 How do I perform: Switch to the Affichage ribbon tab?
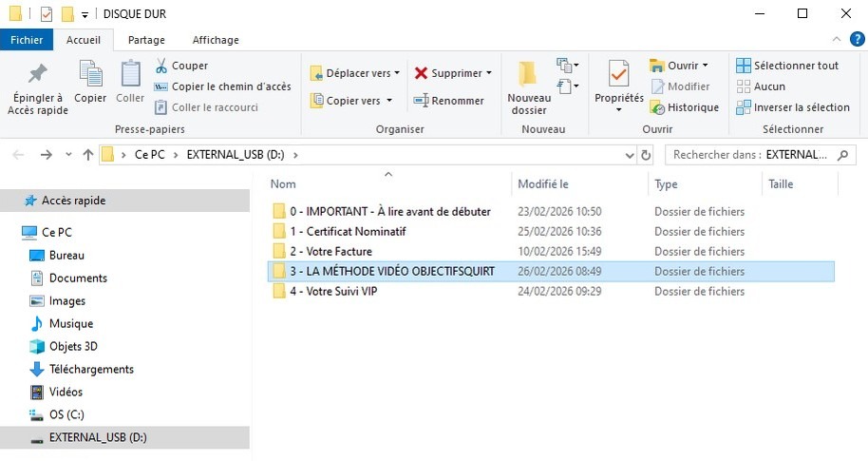pos(216,40)
